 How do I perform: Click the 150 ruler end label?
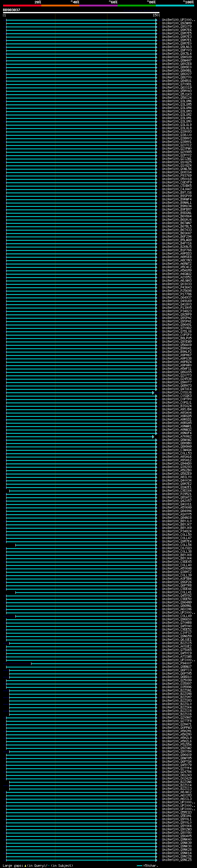click(x=155, y=15)
